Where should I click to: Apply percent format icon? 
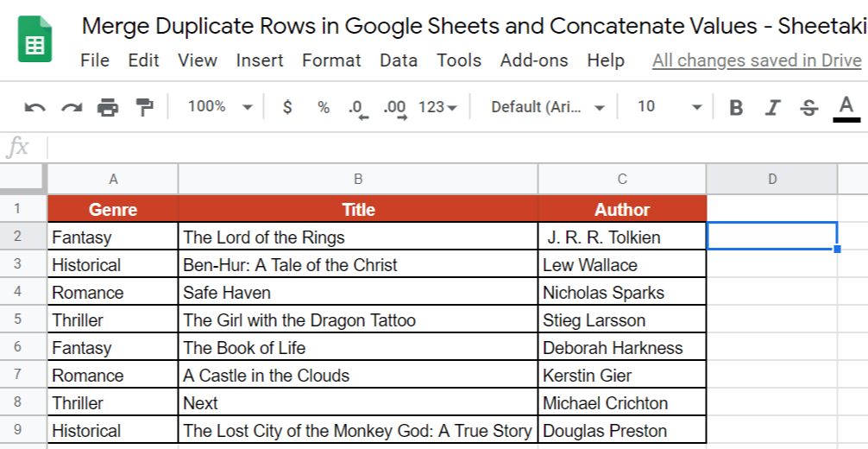[324, 107]
